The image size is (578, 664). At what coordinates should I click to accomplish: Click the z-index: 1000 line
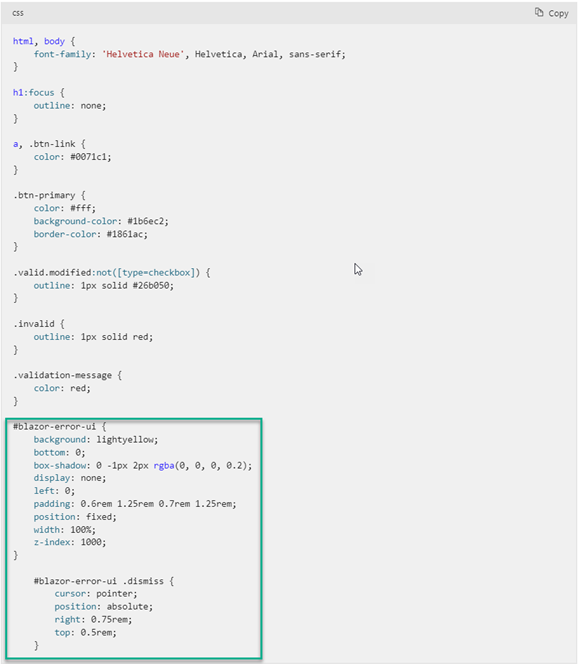(70, 542)
